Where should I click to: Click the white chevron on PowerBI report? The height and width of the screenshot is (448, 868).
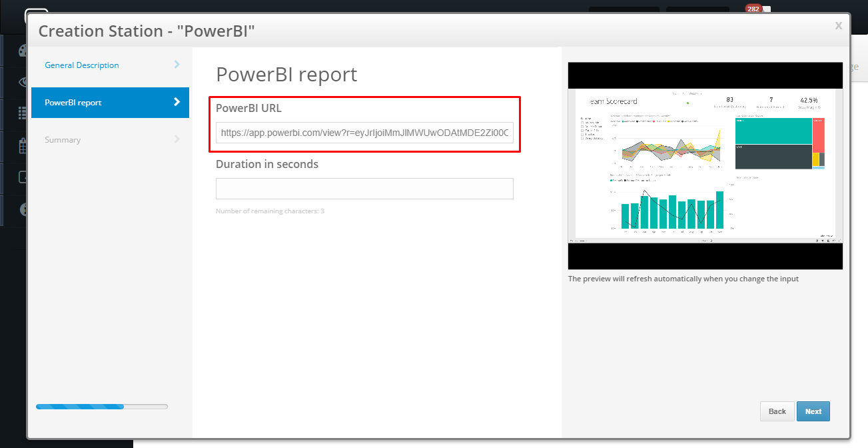point(177,102)
